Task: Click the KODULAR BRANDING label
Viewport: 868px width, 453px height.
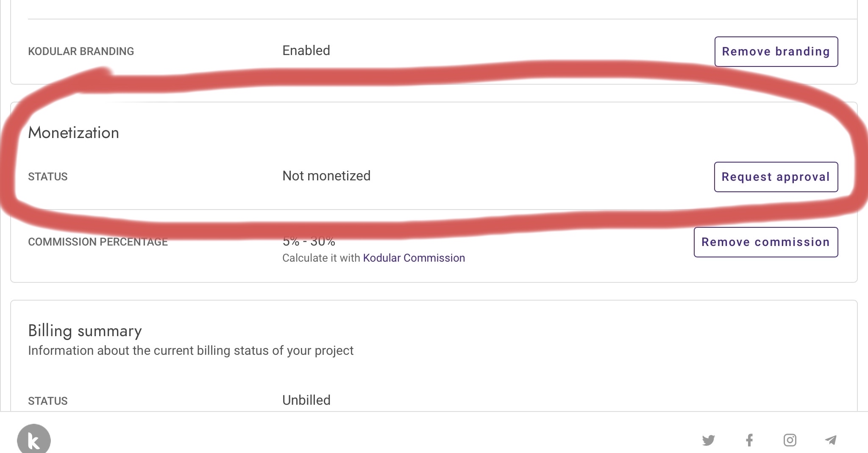Action: coord(81,51)
